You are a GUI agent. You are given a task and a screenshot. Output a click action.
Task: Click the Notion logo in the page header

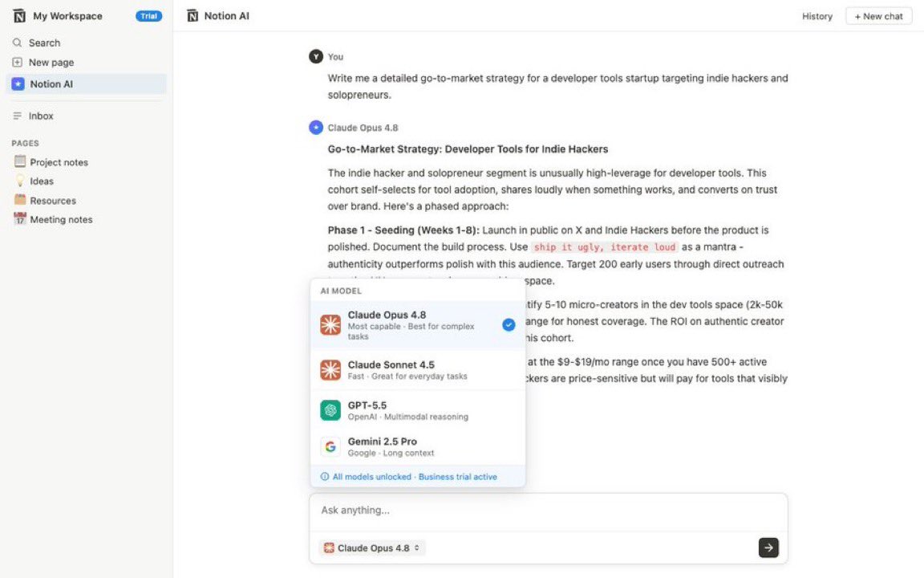[192, 16]
